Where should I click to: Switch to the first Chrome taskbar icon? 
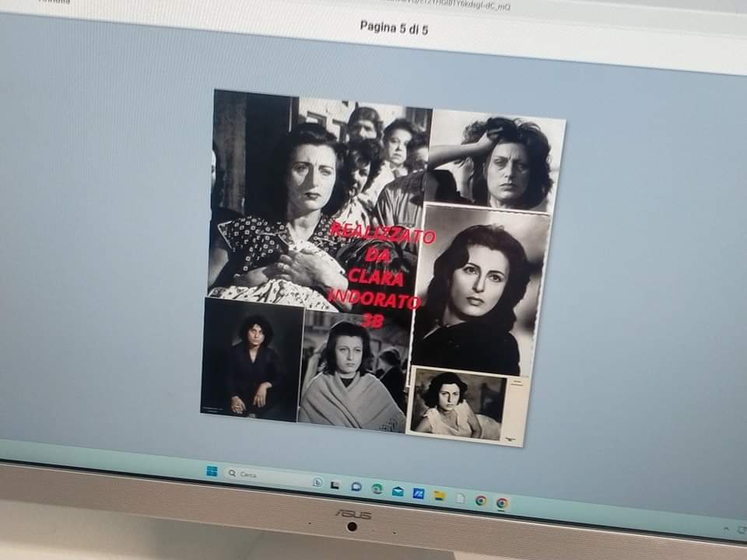tap(481, 500)
